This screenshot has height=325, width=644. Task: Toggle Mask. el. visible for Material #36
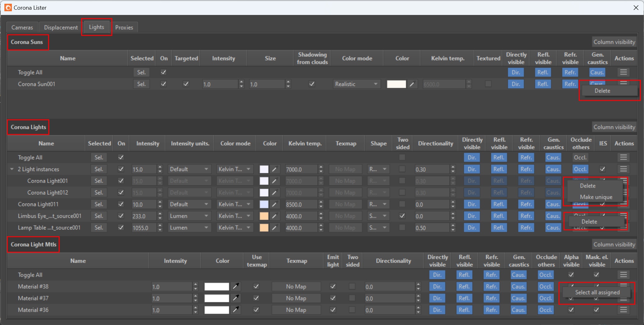(596, 310)
